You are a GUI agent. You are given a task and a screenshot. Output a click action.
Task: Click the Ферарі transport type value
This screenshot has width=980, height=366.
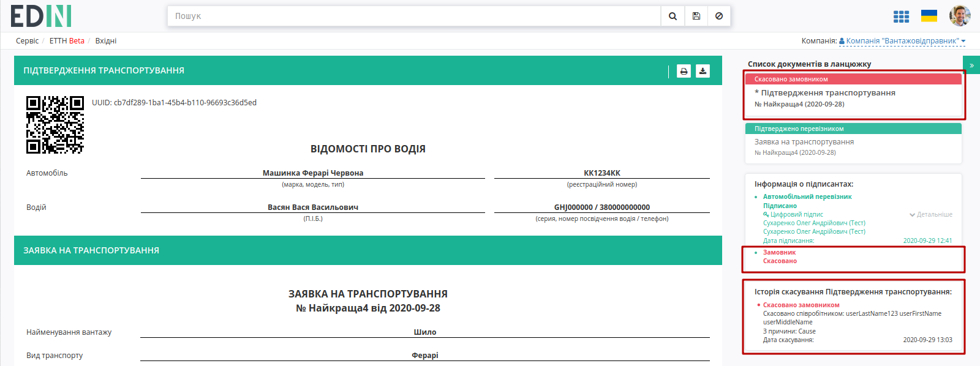[425, 356]
